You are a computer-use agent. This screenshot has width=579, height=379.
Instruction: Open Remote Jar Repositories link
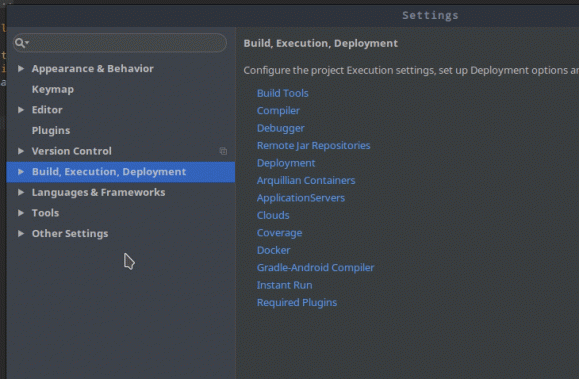tap(314, 146)
